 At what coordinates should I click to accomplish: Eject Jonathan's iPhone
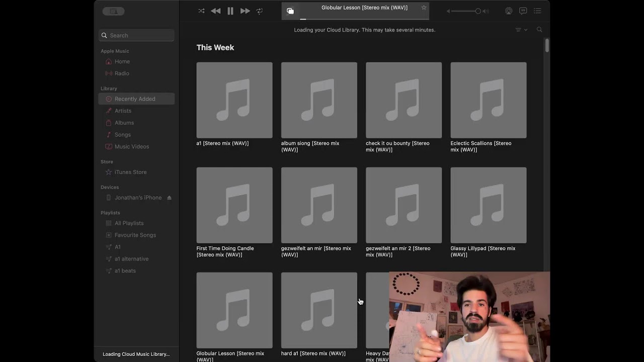(x=169, y=198)
